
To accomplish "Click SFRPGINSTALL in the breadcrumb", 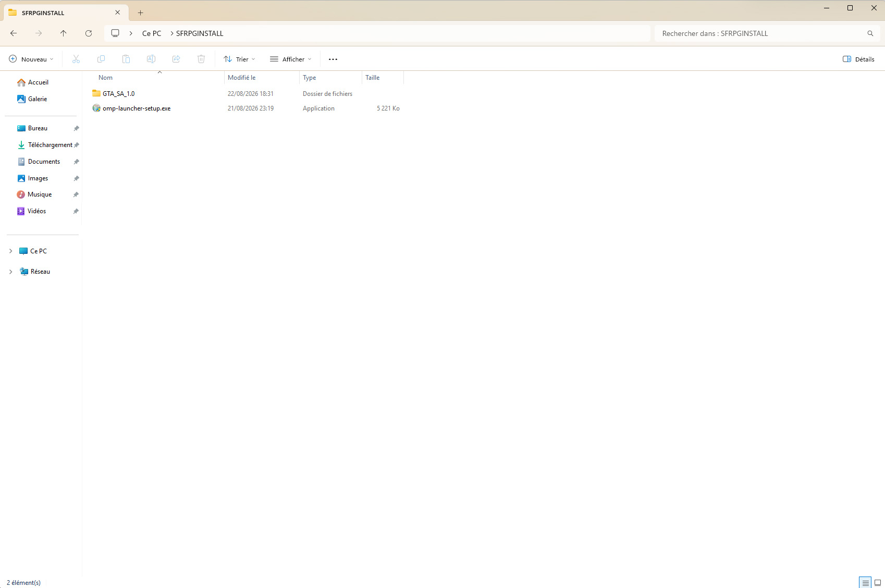I will tap(200, 33).
